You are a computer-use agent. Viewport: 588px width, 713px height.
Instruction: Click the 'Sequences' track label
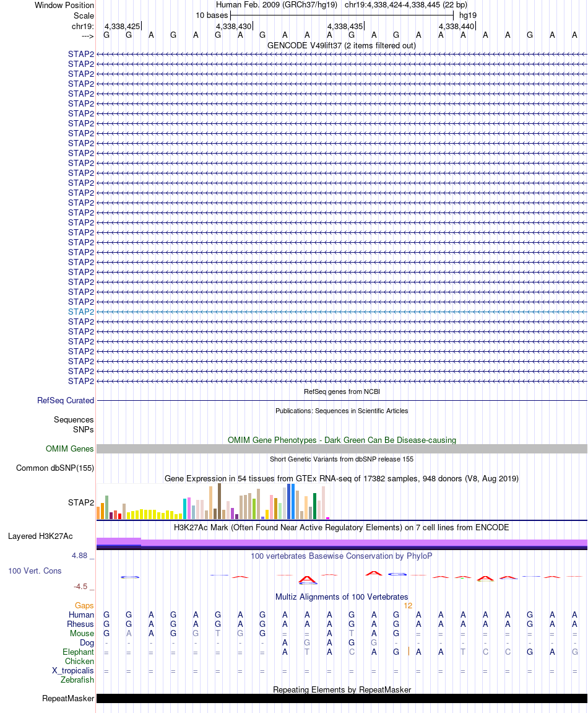(74, 420)
